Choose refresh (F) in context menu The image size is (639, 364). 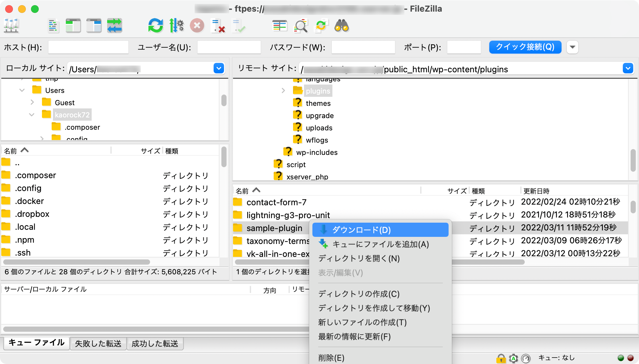pyautogui.click(x=380, y=336)
